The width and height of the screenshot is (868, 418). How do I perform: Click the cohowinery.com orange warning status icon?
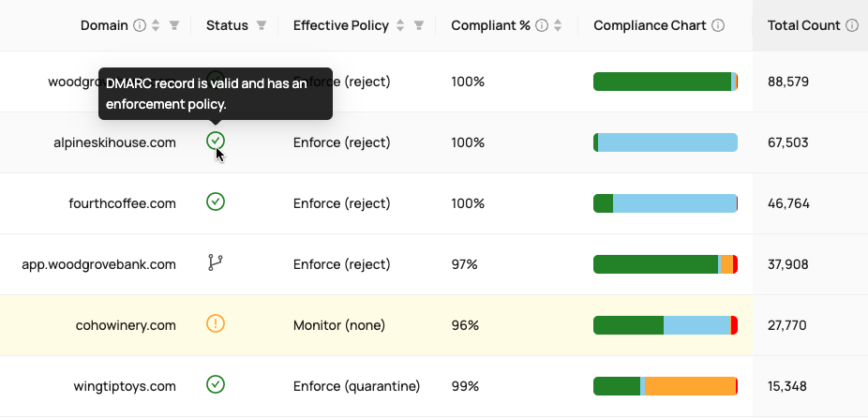(216, 324)
